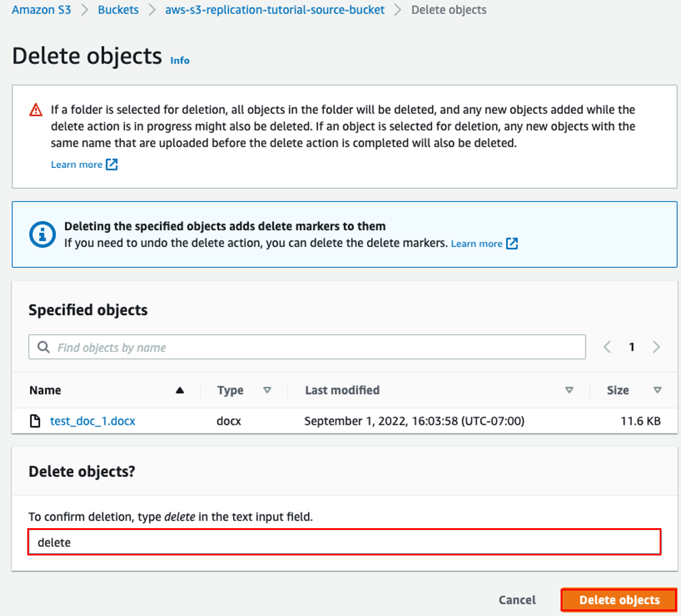Click the 'Delete objects' breadcrumb text

pyautogui.click(x=448, y=9)
